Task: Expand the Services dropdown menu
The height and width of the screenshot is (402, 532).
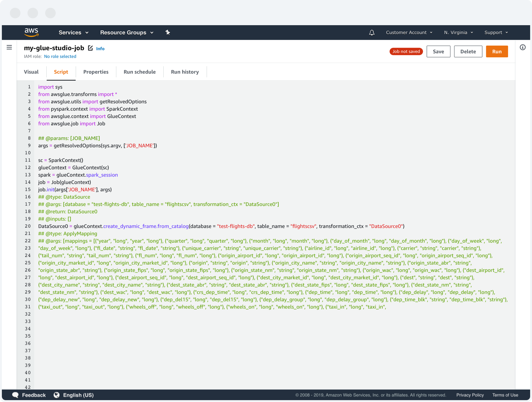Action: pyautogui.click(x=74, y=32)
